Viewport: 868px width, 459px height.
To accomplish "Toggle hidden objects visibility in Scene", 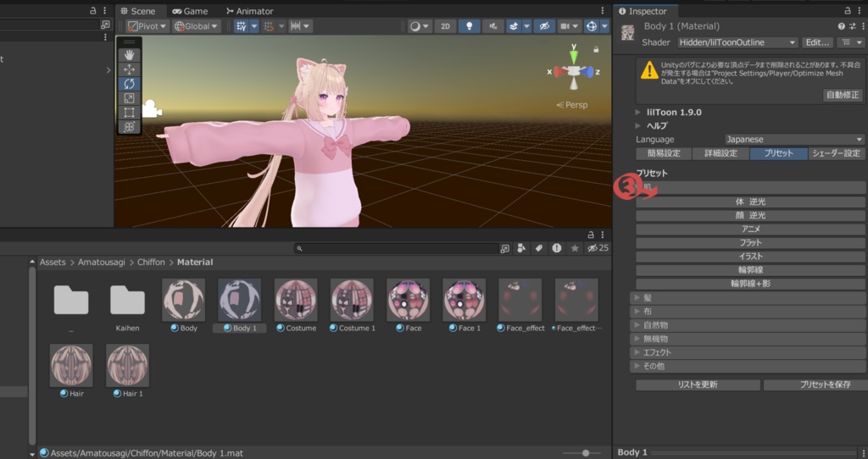I will tap(545, 26).
